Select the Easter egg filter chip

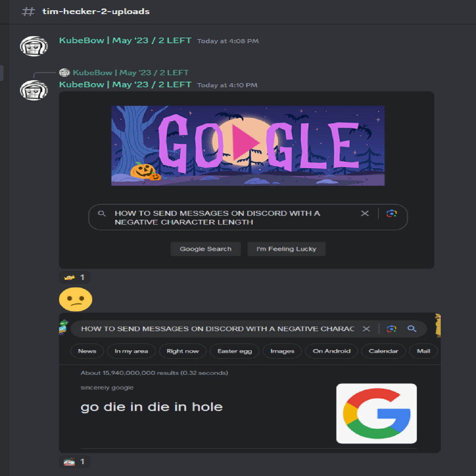click(x=235, y=351)
